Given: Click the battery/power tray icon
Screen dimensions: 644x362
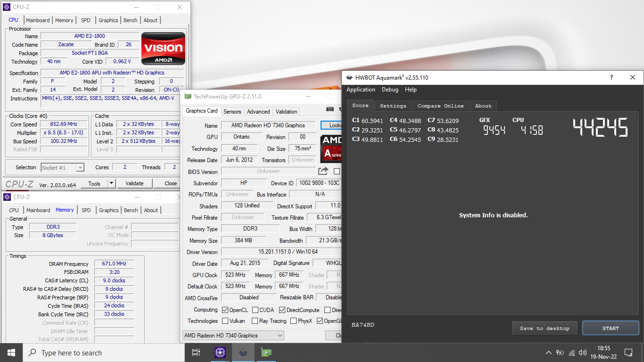Looking at the screenshot, I should point(560,353).
